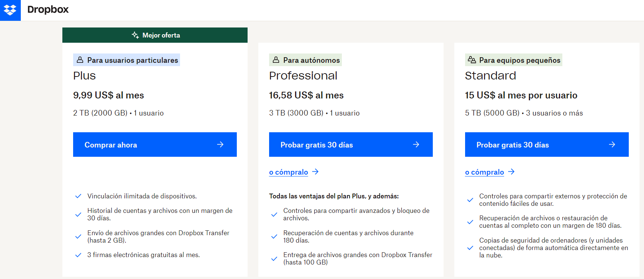Click the Dropbox logo icon

[x=10, y=10]
